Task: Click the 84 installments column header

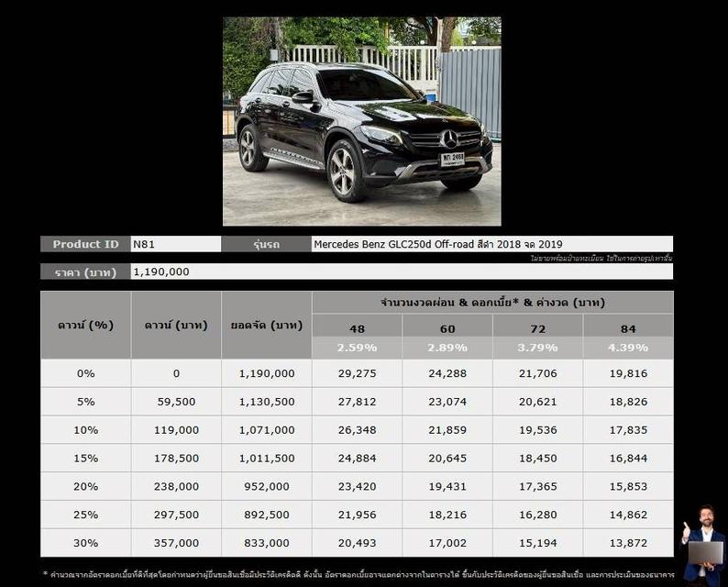Action: coord(628,328)
